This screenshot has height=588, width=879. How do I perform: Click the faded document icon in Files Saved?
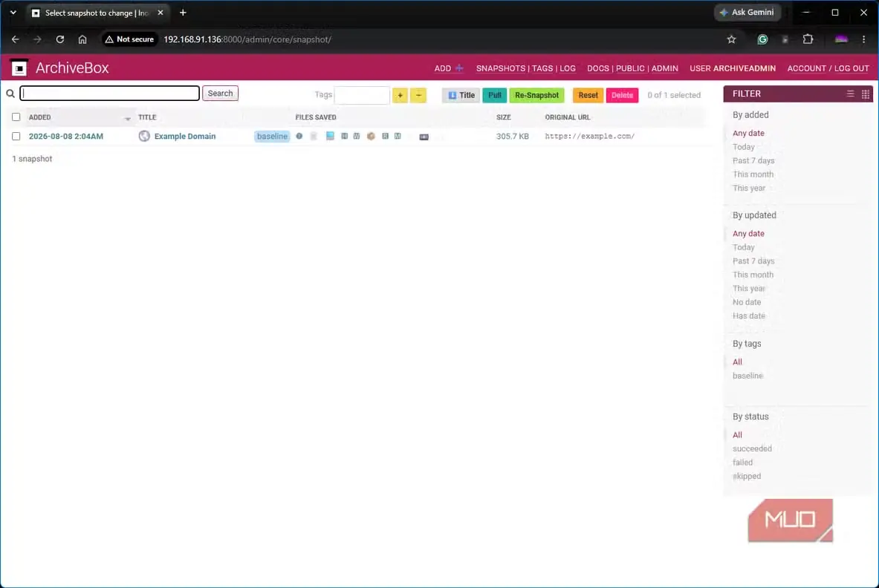tap(314, 136)
